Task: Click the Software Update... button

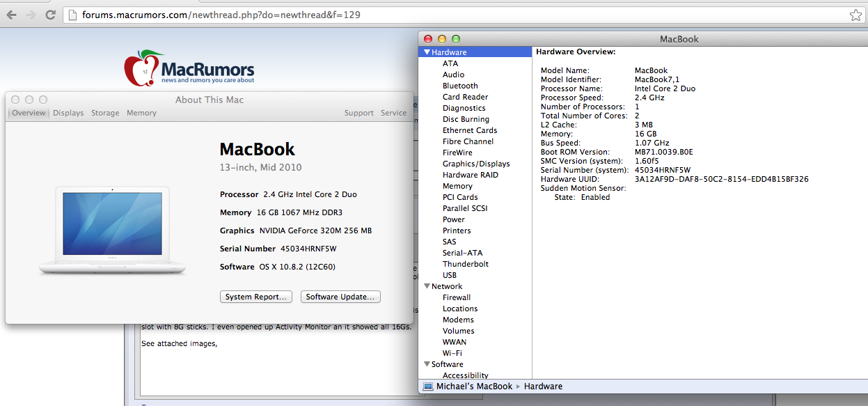Action: [340, 297]
